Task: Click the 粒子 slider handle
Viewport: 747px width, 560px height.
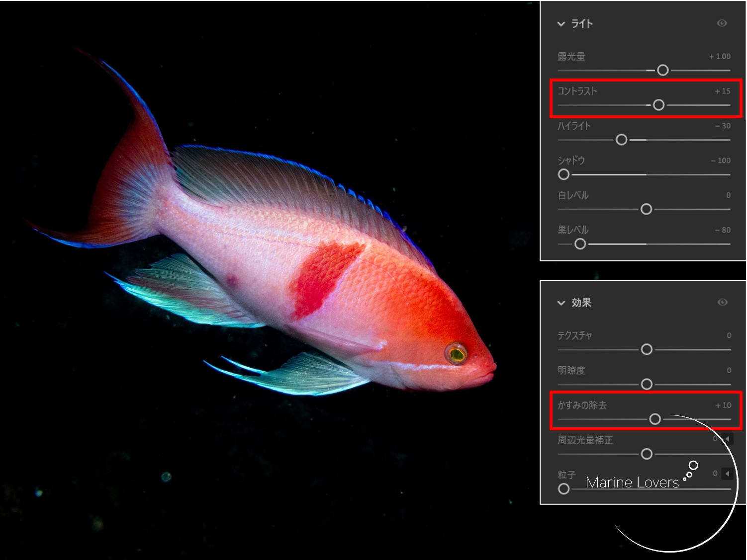Action: click(563, 489)
